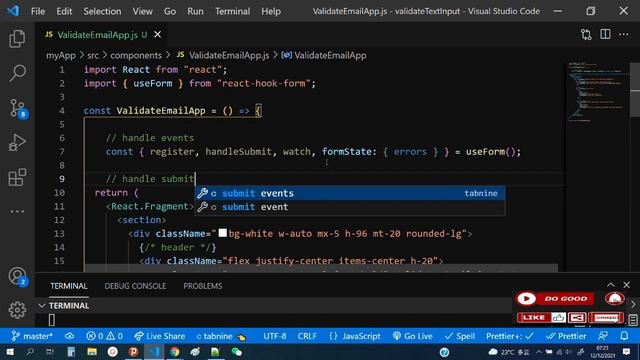This screenshot has height=360, width=640.
Task: Open PowerPoint from taskbar
Action: coord(133,351)
